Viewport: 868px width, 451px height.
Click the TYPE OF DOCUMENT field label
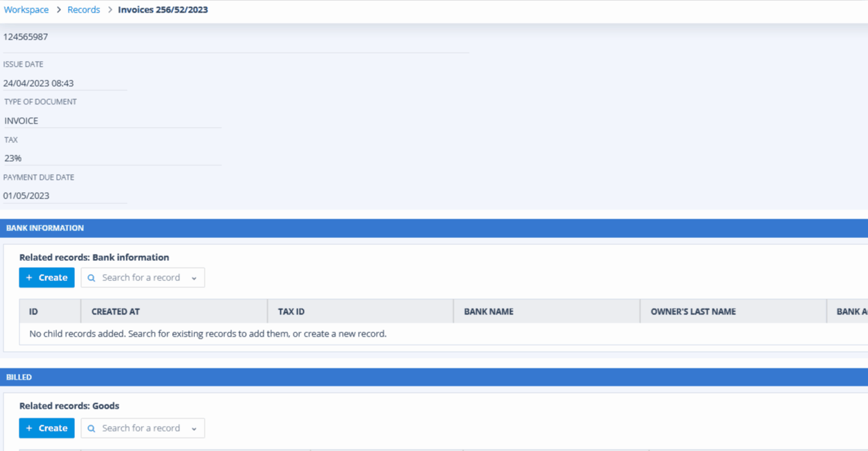40,102
